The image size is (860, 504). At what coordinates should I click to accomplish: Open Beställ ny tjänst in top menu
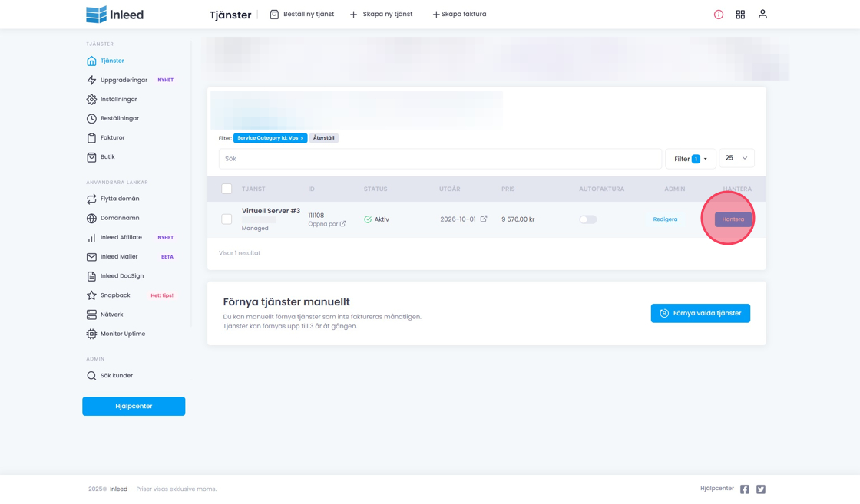[x=302, y=15]
